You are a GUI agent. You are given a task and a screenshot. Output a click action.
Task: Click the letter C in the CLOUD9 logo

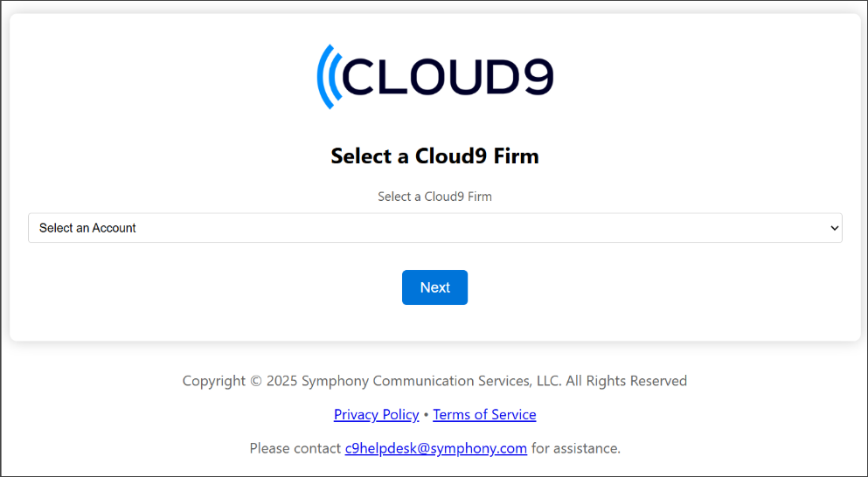358,77
